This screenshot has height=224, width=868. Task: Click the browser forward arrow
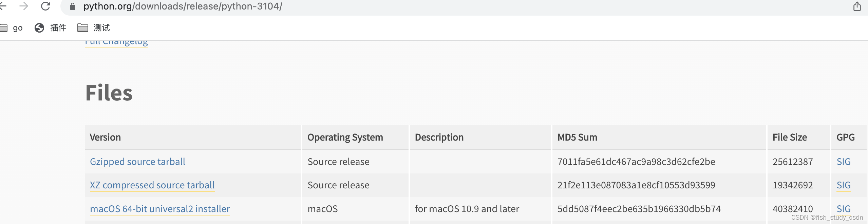24,6
